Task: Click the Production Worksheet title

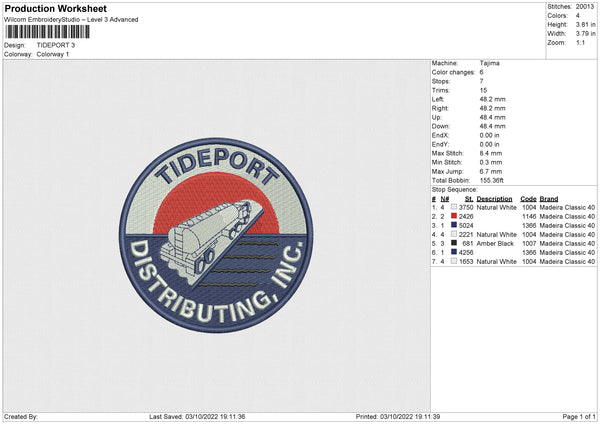Action: (x=55, y=8)
